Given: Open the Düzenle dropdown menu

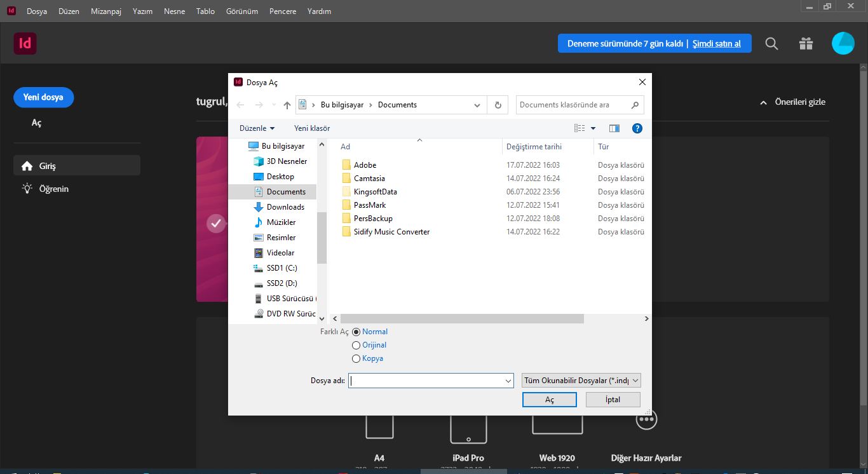Looking at the screenshot, I should click(x=257, y=128).
